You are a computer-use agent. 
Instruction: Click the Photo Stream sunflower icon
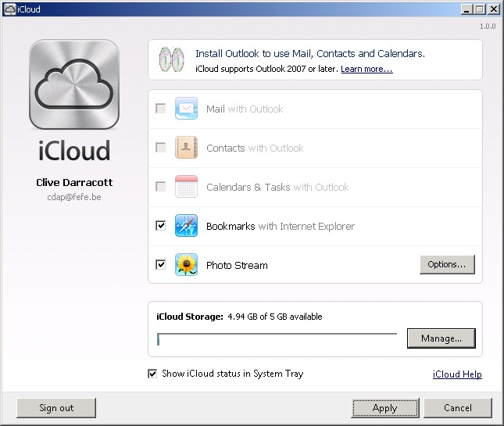click(x=186, y=265)
